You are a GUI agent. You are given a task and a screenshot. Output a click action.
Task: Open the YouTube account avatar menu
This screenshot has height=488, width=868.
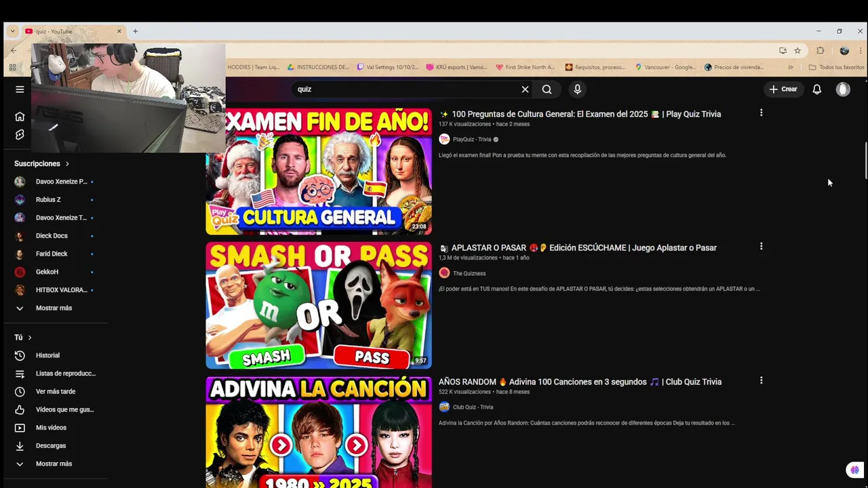click(x=843, y=89)
